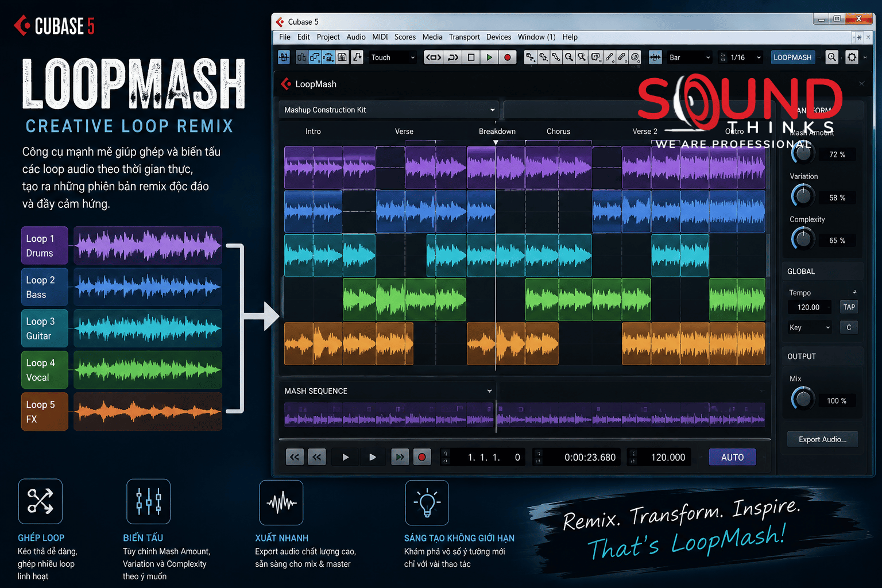Click the stepper beside the 0:00:23.680 time display
882x588 pixels.
click(x=538, y=457)
